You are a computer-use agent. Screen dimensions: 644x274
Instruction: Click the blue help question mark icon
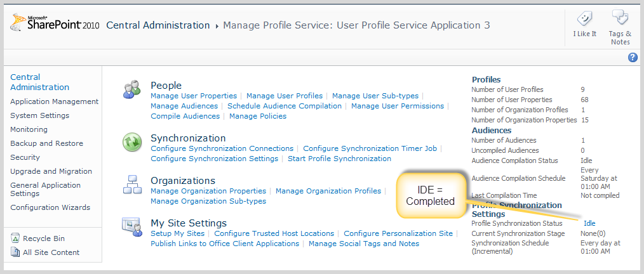[633, 58]
